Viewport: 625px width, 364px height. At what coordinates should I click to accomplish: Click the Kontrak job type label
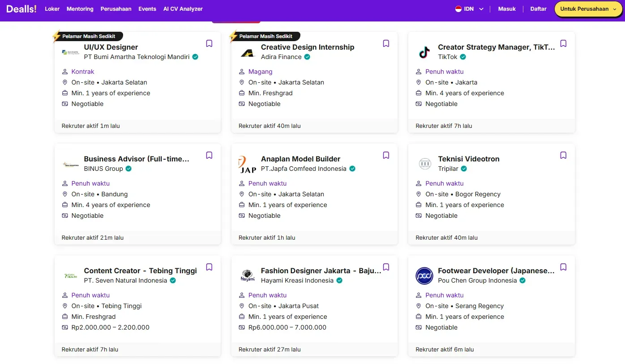(83, 72)
